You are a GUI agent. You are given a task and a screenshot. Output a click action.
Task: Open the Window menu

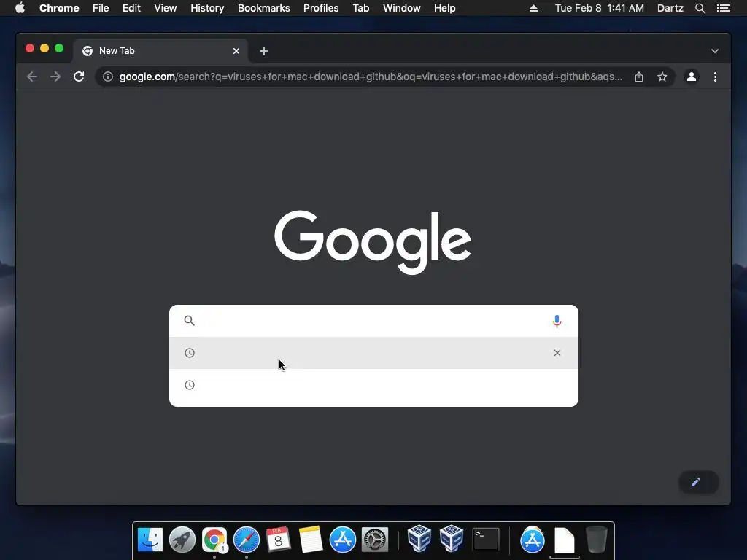point(402,8)
